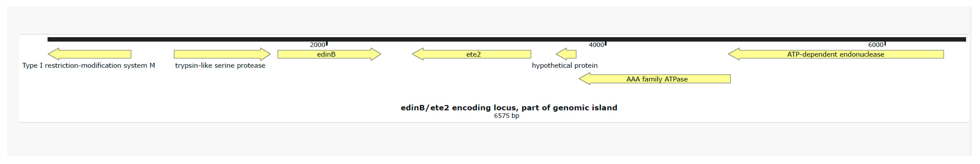Select the edinB gene label
The width and height of the screenshot is (980, 164).
click(326, 54)
